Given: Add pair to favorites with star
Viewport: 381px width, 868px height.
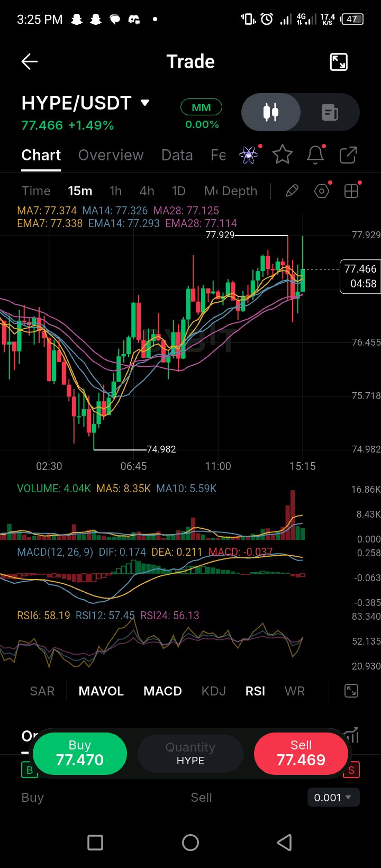Looking at the screenshot, I should coord(283,155).
